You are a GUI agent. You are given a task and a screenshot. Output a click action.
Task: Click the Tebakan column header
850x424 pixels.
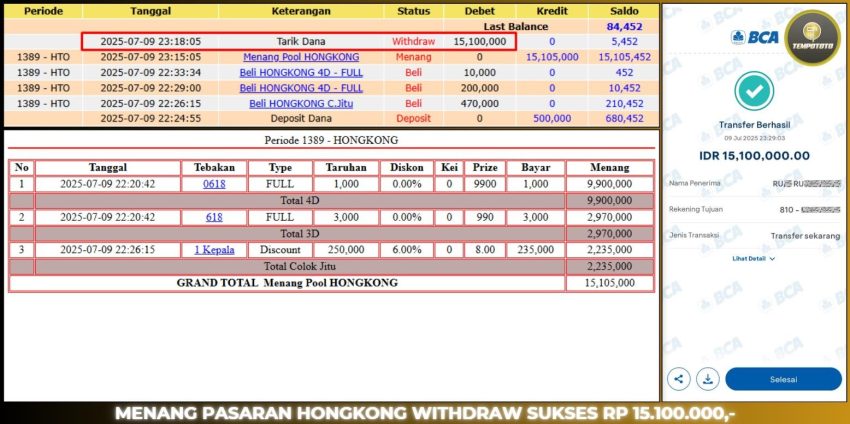[214, 168]
